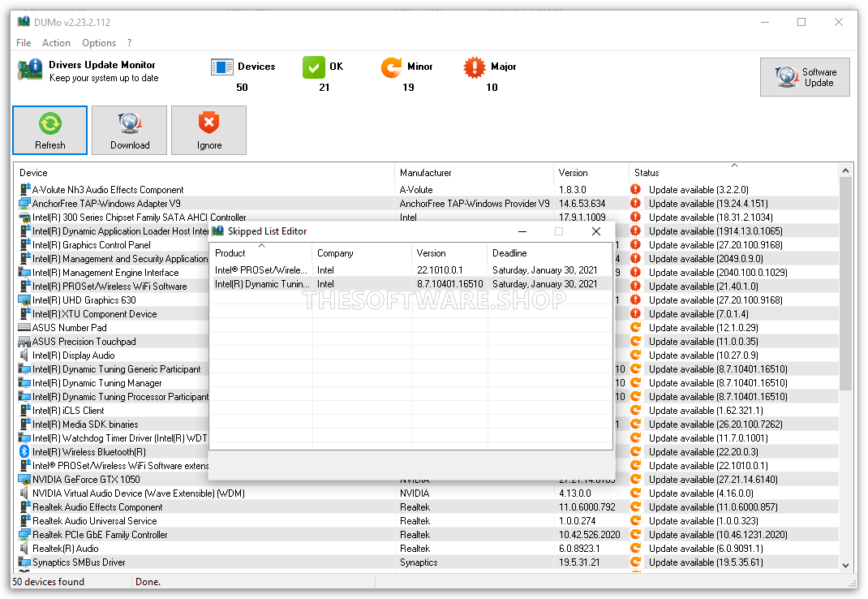Click the device list scroll down arrow

coord(845,565)
